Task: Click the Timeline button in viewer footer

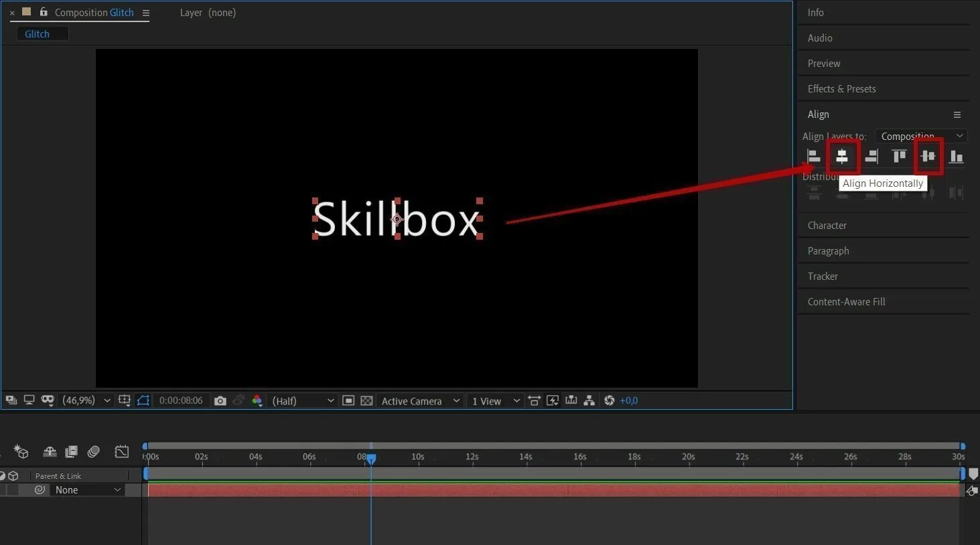Action: pyautogui.click(x=571, y=400)
